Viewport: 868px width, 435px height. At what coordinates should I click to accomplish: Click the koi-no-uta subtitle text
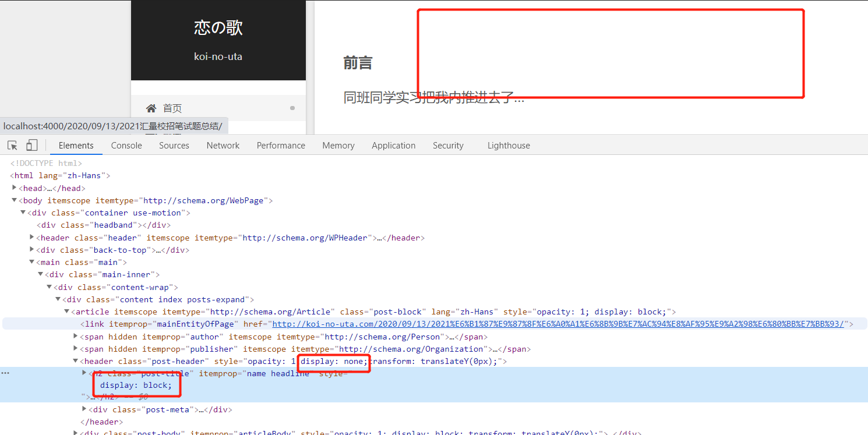point(218,56)
